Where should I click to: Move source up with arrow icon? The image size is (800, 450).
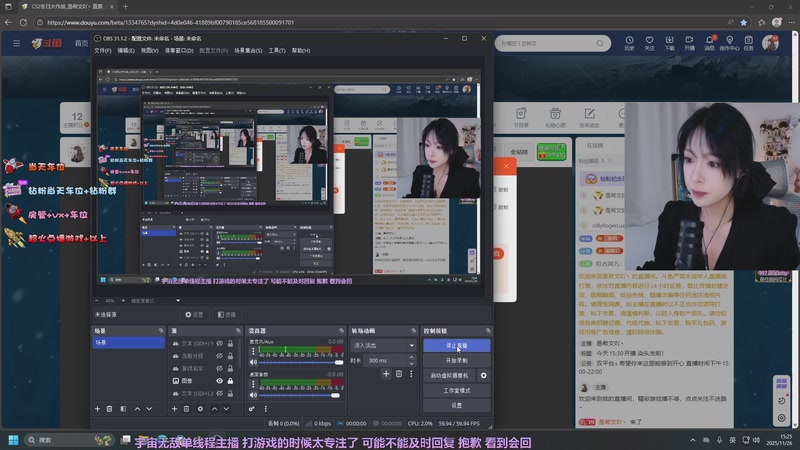[x=214, y=409]
